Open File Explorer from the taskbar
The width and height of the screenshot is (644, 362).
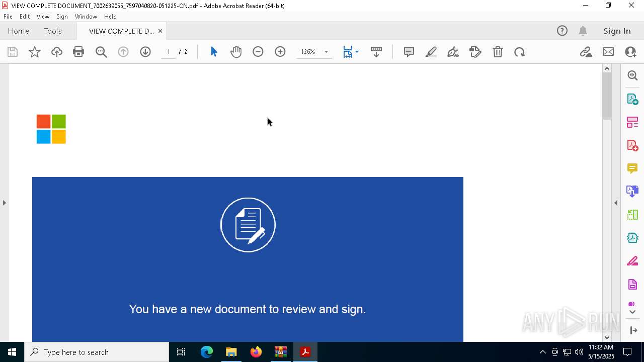231,352
